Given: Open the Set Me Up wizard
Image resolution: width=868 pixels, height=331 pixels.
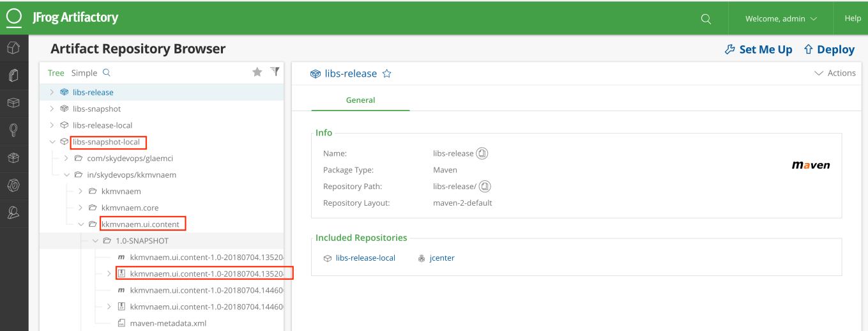Looking at the screenshot, I should 758,49.
